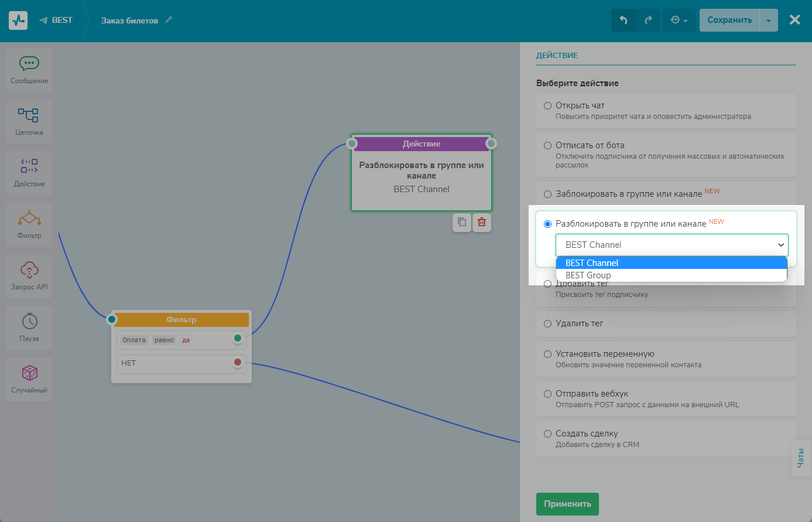The width and height of the screenshot is (812, 522).
Task: Delete the Действие block
Action: coord(482,222)
